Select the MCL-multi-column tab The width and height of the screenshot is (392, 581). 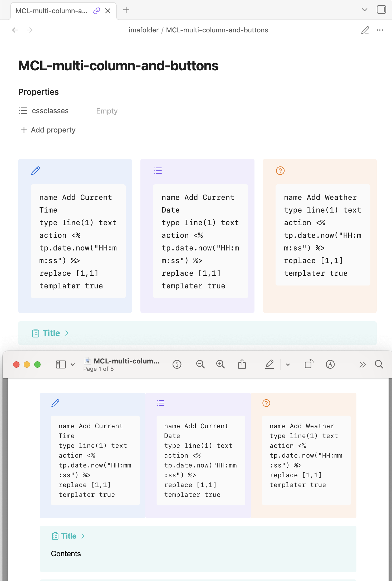[51, 11]
